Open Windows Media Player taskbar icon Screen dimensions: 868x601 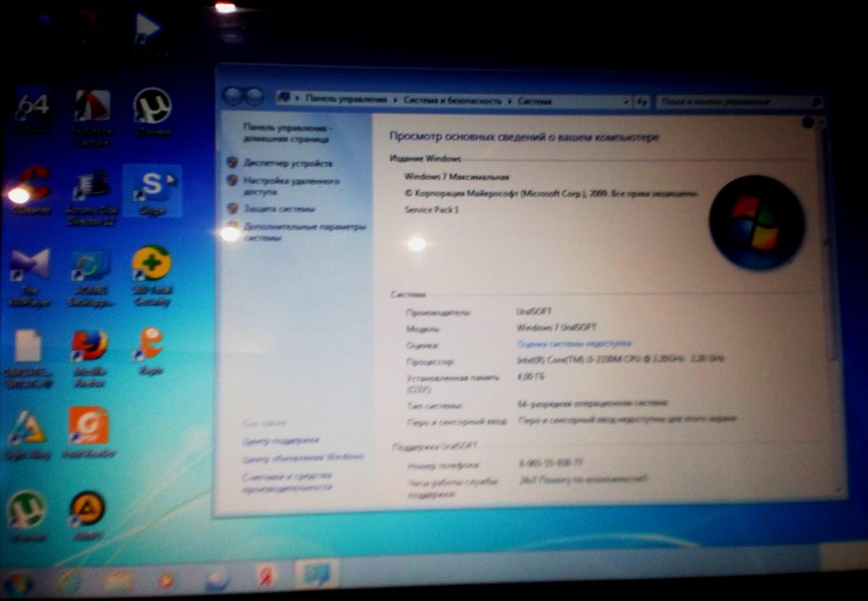(166, 580)
